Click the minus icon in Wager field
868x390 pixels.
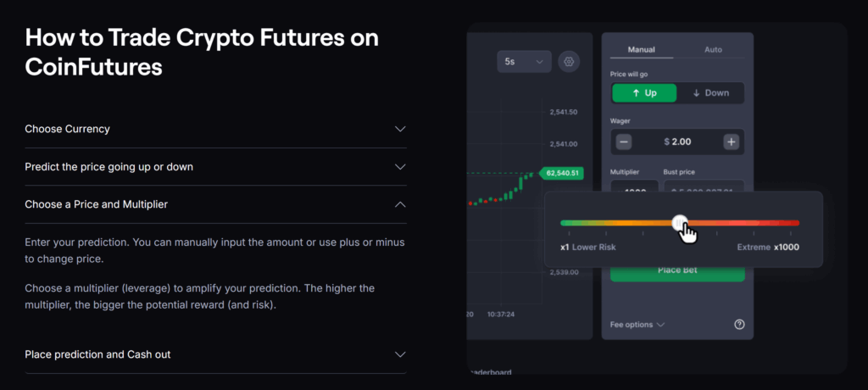click(x=624, y=142)
